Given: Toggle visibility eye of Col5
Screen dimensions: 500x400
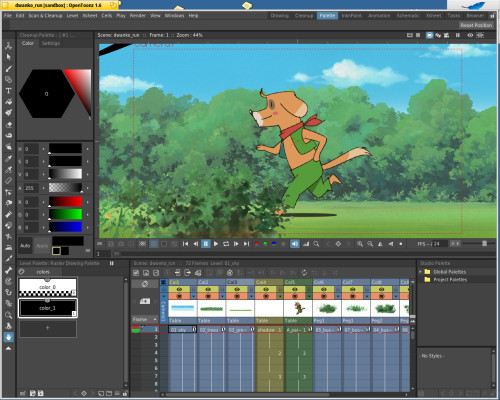Looking at the screenshot, I should [295, 289].
